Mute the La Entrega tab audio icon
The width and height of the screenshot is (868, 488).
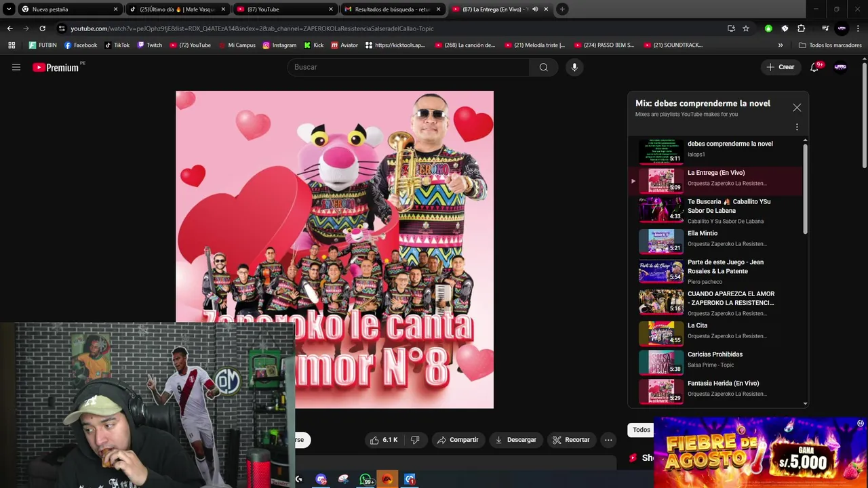[535, 9]
